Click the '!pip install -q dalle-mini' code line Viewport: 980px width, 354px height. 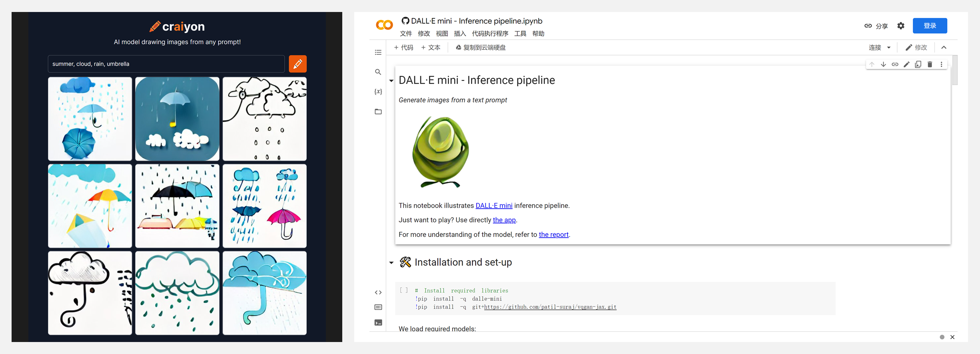coord(458,299)
